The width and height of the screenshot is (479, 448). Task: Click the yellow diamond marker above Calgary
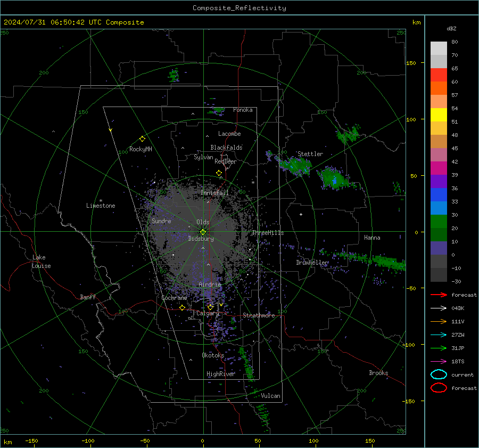pos(210,307)
